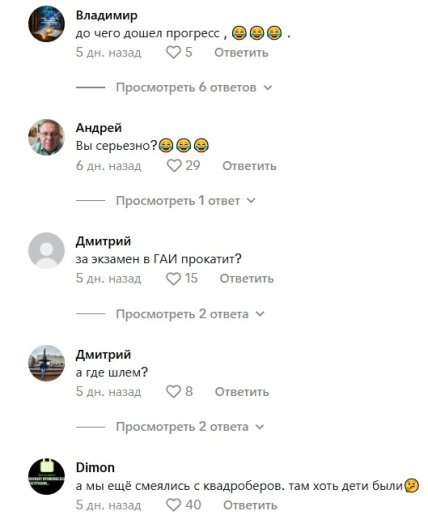428x528 pixels.
Task: Like Владимир's comment with the heart icon
Action: 173,53
